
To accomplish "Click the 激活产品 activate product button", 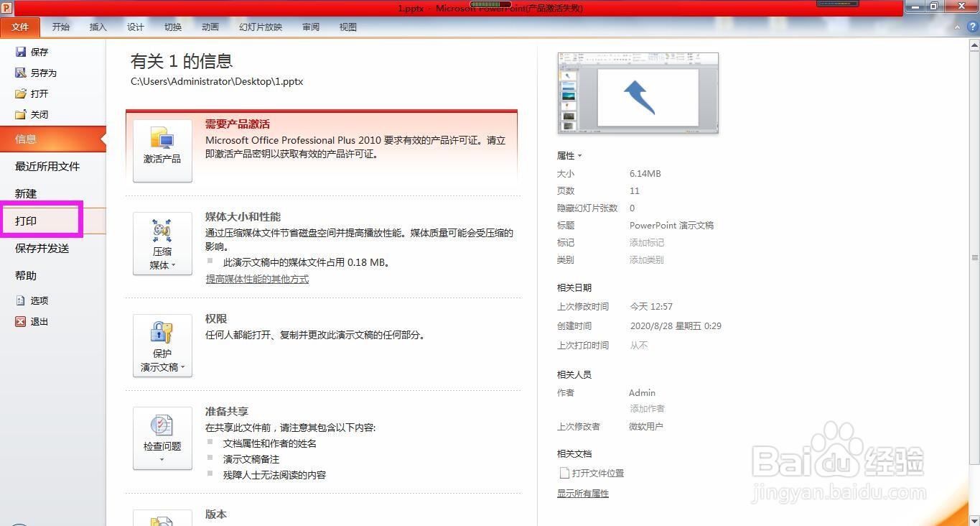I will (162, 150).
